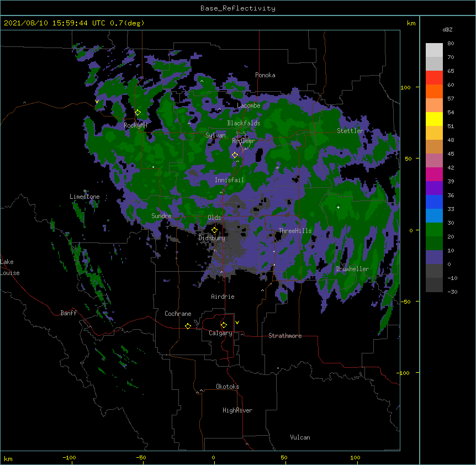Click the yellow diamond marker above Calgary label
Screen dimensions: 476x465
click(x=224, y=325)
